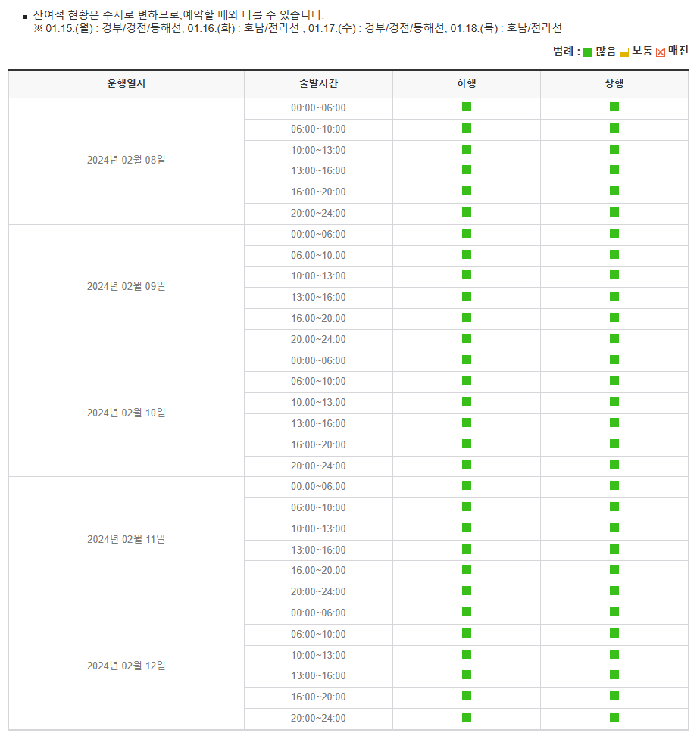700x736 pixels.
Task: Select 상행 seat icon for 02월 12일 13:00~16:00
Action: click(x=614, y=675)
